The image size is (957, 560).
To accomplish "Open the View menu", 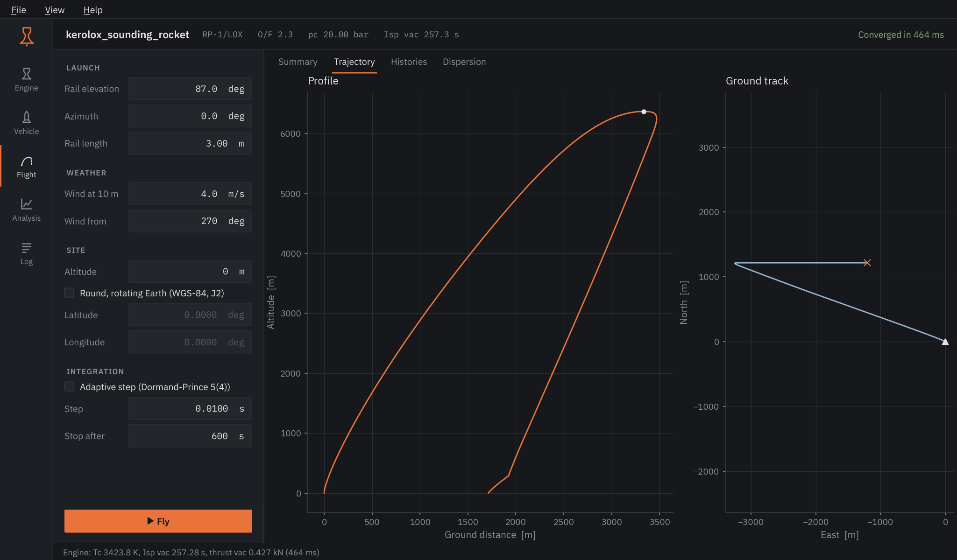I will coord(55,10).
